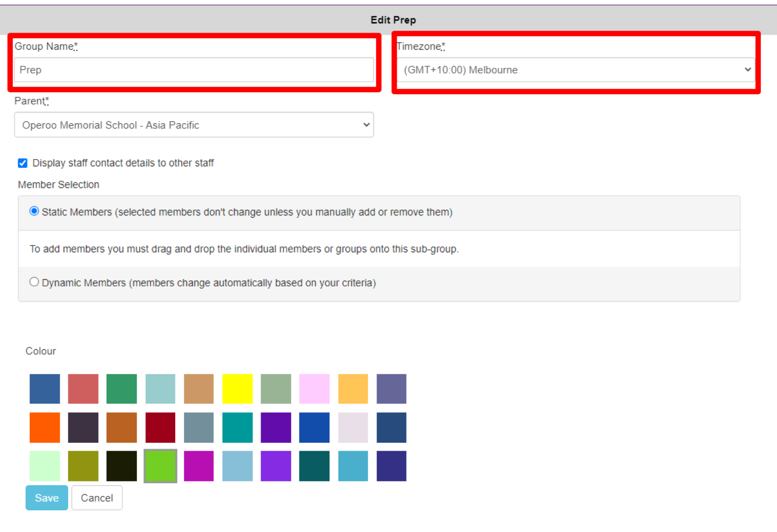777x532 pixels.
Task: Choose the olive green colour swatch
Action: coord(83,466)
